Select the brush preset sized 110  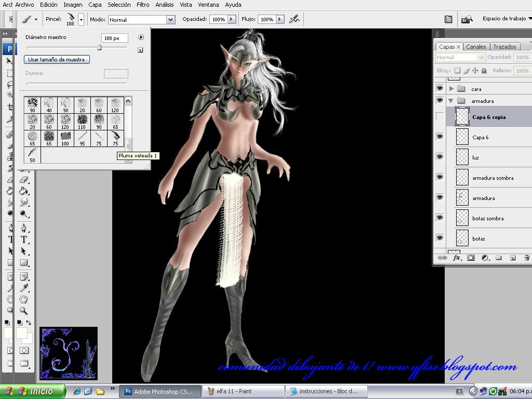[x=82, y=122]
